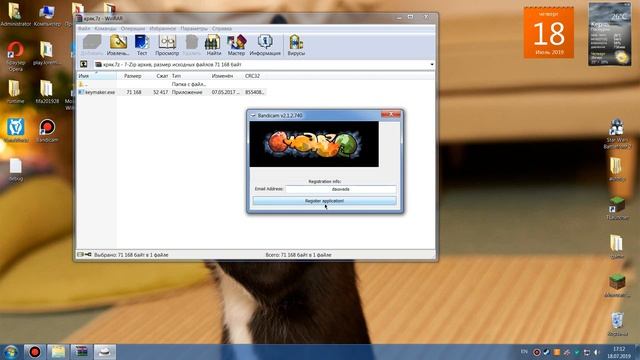Open the Избранное menu in WinRAR
This screenshot has width=640, height=360.
coord(162,29)
